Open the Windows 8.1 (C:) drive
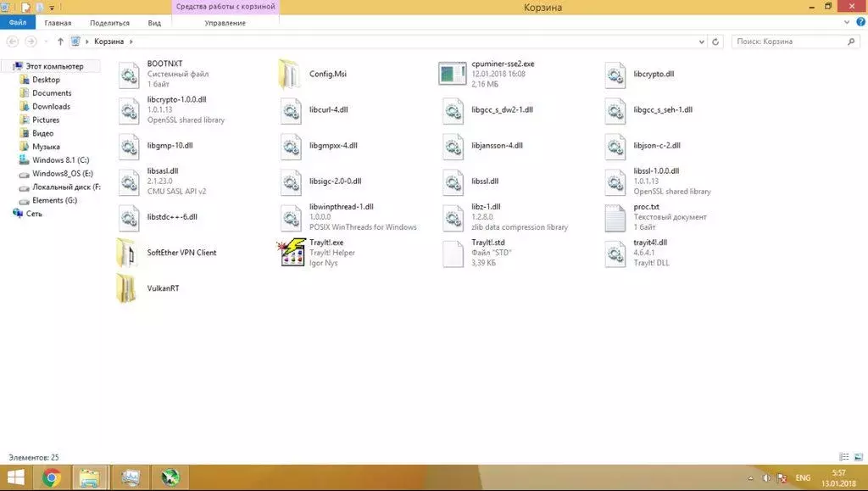 click(x=60, y=160)
